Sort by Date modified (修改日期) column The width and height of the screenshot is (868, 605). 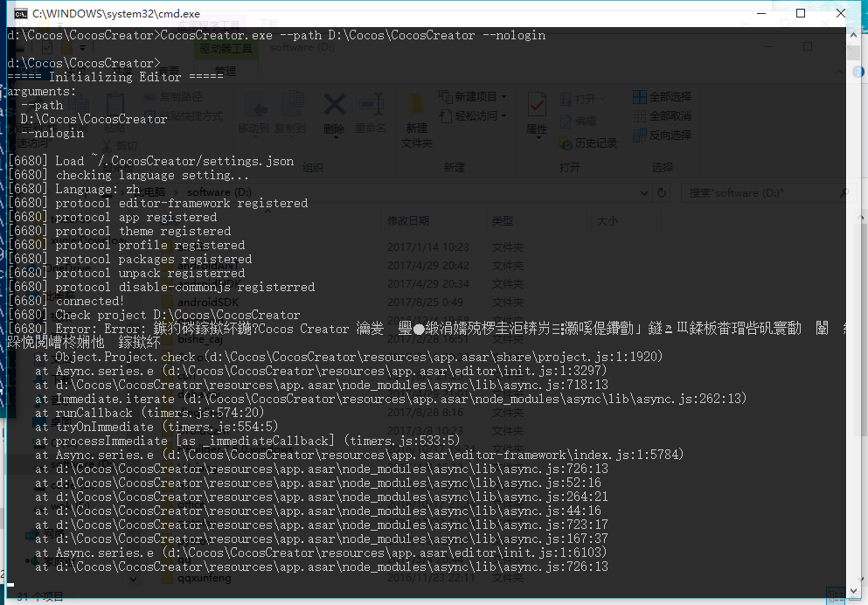click(x=408, y=221)
